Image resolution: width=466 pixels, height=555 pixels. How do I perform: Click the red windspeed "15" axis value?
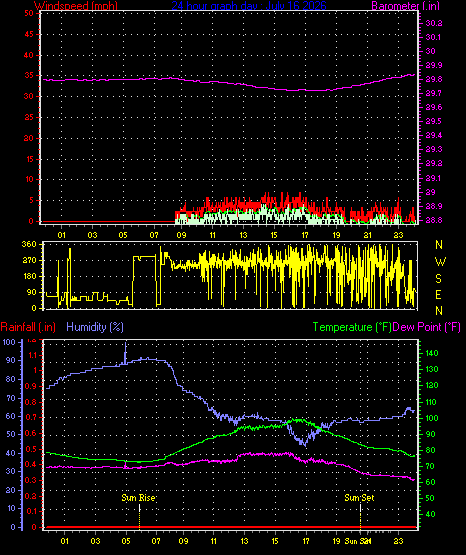29,159
